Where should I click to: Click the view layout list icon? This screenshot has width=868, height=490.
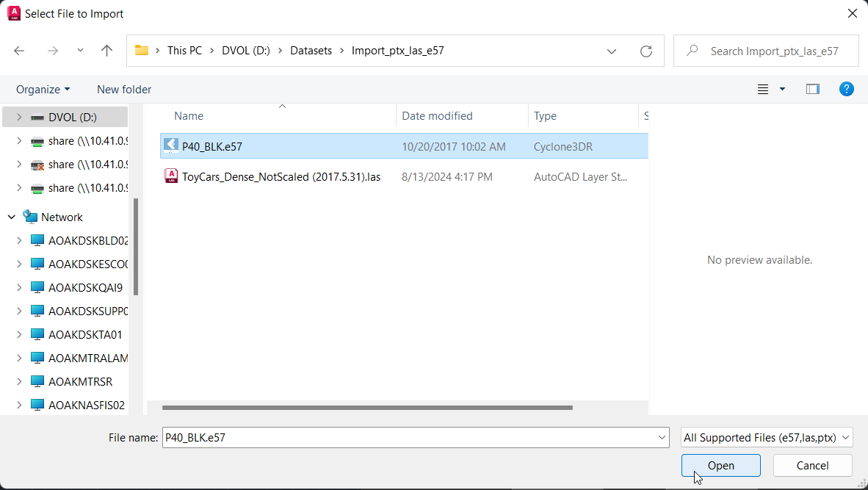(x=763, y=89)
